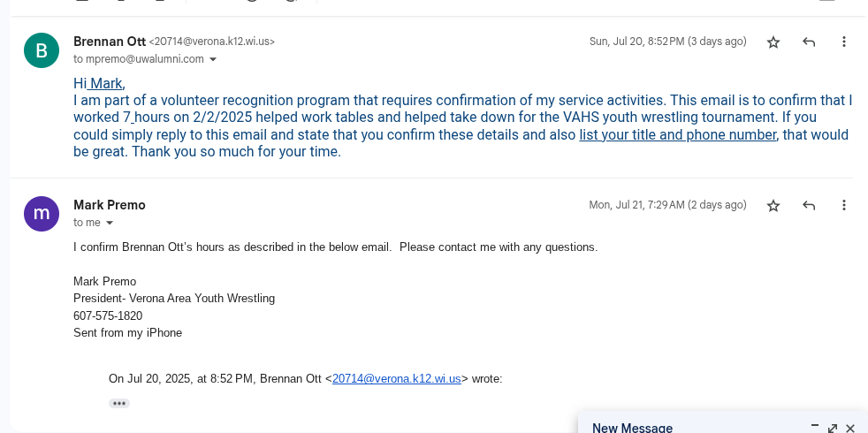
Task: Click Brennan Ott's green avatar
Action: click(42, 50)
